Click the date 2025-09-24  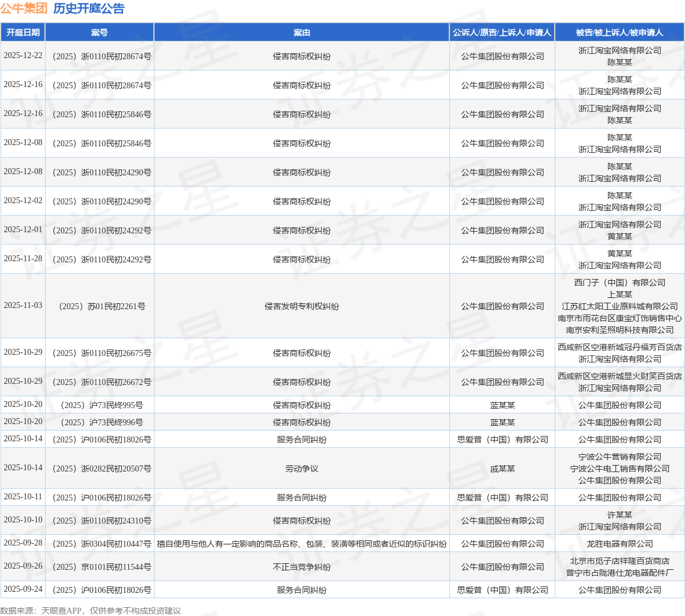click(x=23, y=589)
